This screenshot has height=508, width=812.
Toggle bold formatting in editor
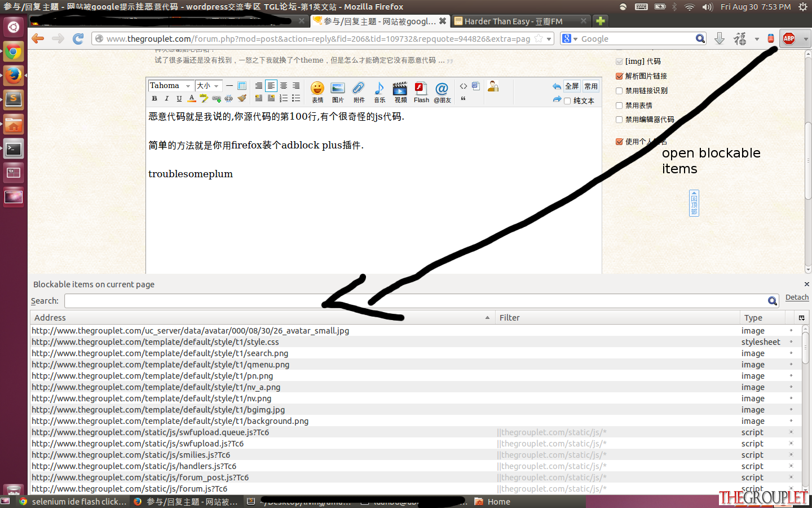[x=155, y=98]
